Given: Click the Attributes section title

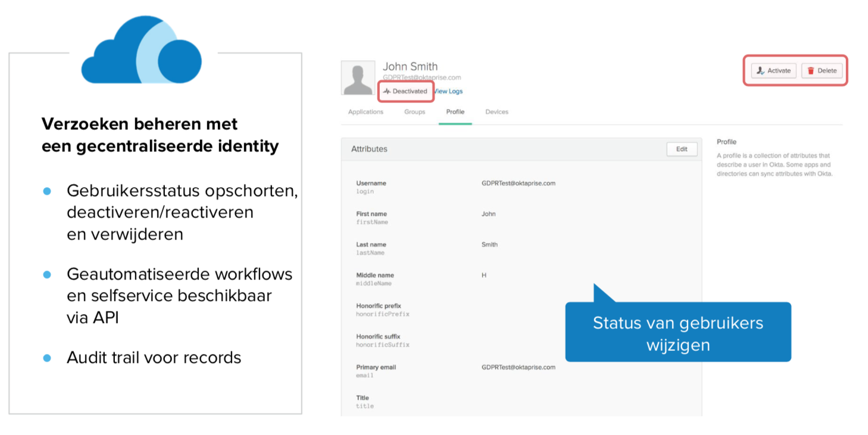Looking at the screenshot, I should point(369,150).
